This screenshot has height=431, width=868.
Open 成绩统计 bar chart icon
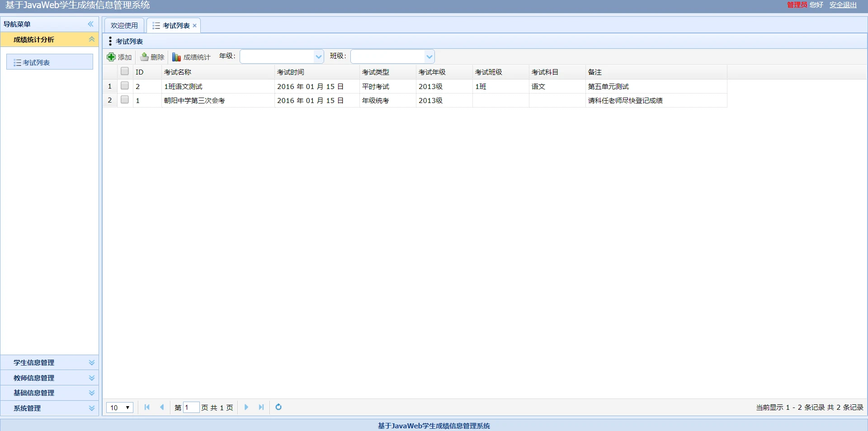[x=177, y=57]
